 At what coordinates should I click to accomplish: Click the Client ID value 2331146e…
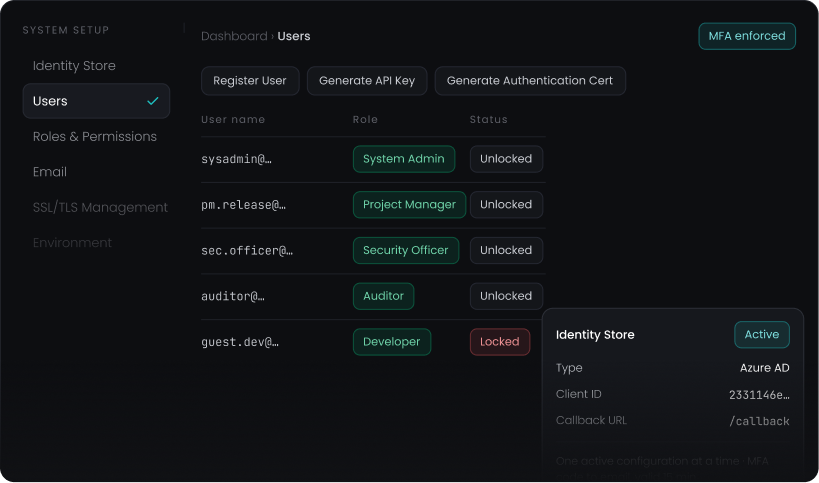[759, 395]
